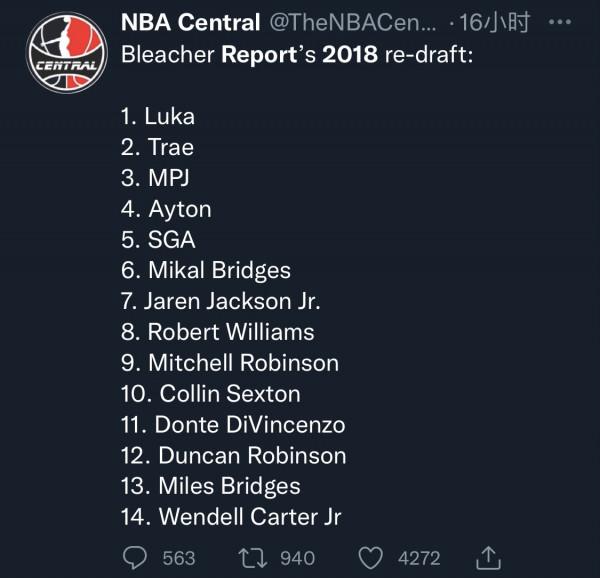Viewport: 600px width, 578px height.
Task: Click the share upload icon
Action: click(x=487, y=556)
